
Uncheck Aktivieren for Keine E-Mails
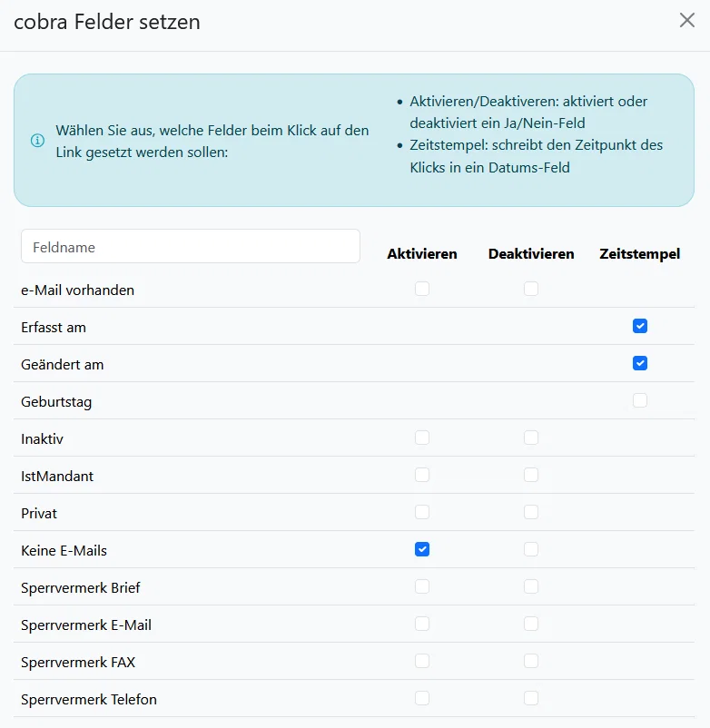tap(422, 549)
